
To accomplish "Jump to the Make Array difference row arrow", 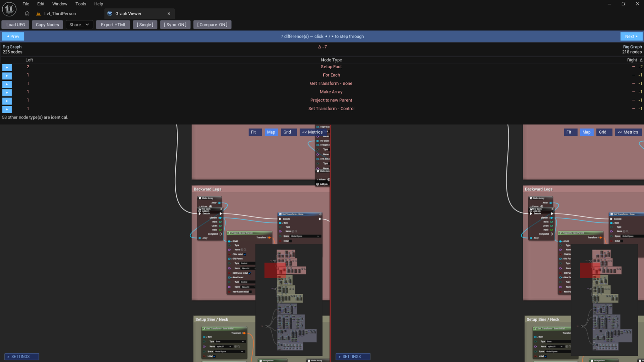I will (x=7, y=92).
